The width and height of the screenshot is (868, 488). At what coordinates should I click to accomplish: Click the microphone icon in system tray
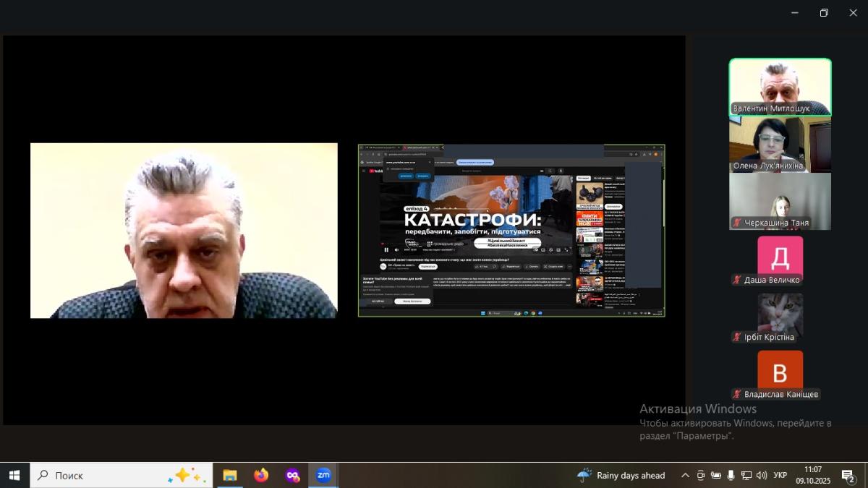coord(731,475)
